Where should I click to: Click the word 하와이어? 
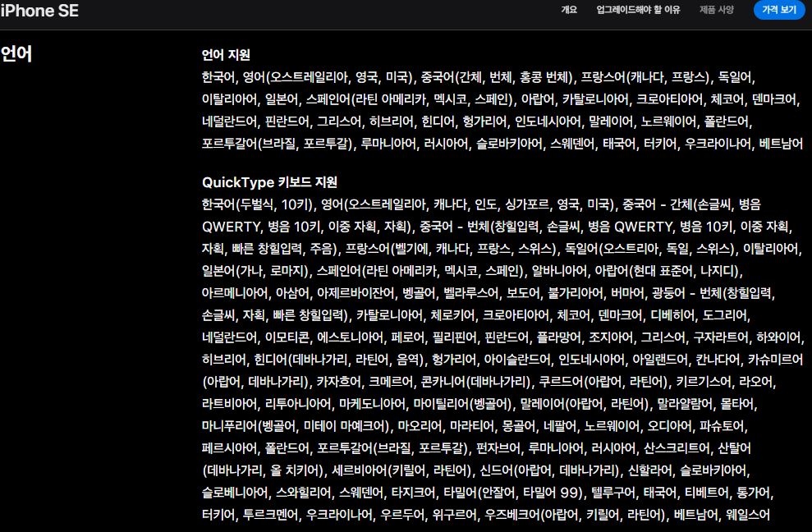click(778, 338)
